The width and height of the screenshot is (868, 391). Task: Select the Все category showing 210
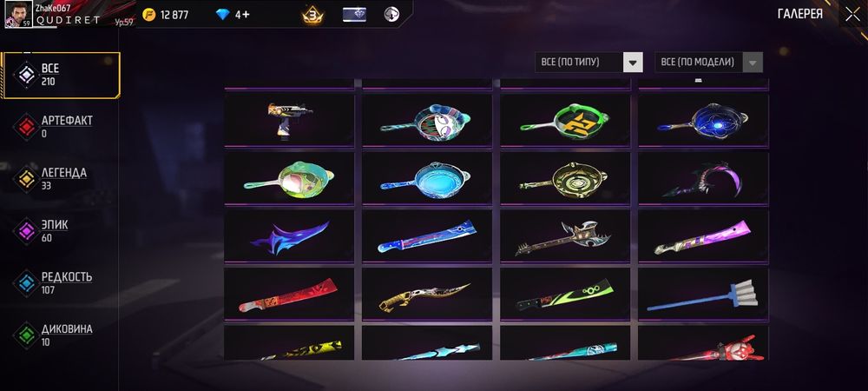coord(61,76)
